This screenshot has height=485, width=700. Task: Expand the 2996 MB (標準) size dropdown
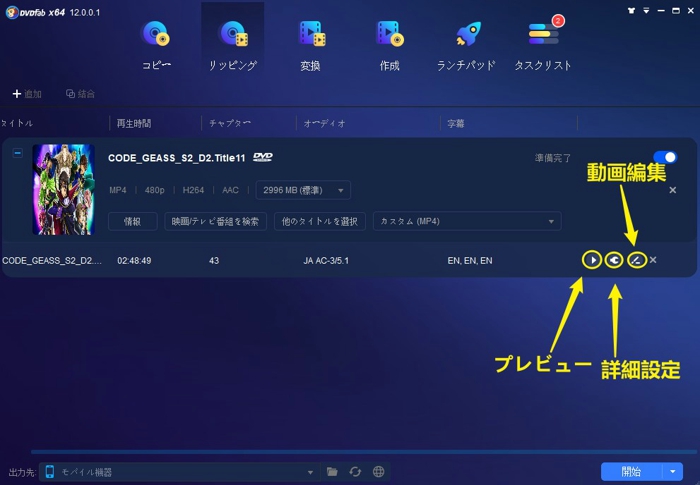pos(303,190)
